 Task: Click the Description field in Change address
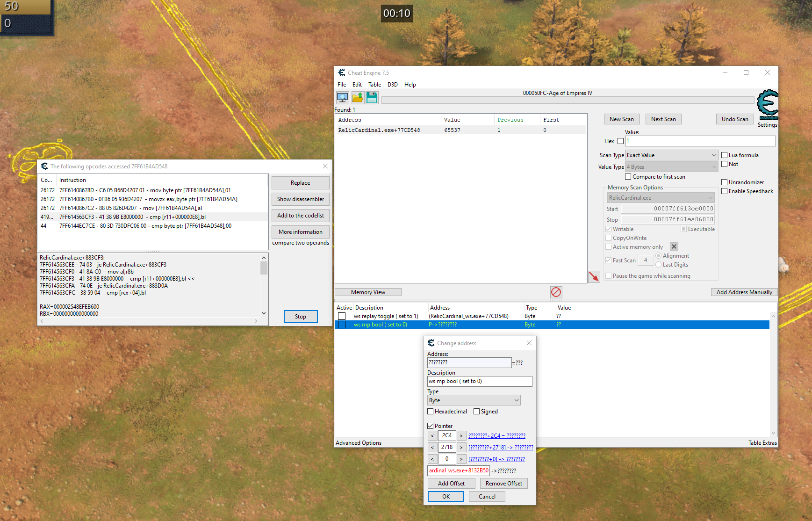pos(480,381)
